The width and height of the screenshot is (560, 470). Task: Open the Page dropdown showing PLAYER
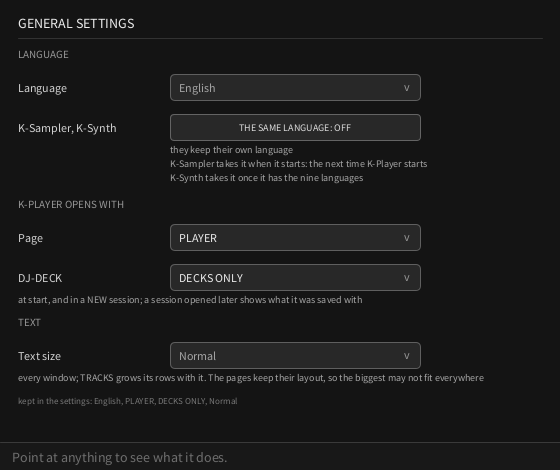pyautogui.click(x=295, y=238)
